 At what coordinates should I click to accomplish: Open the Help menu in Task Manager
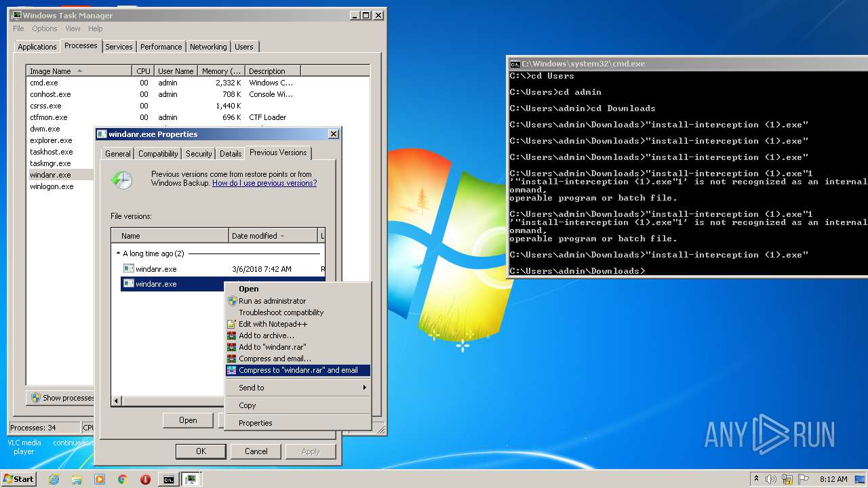pos(96,28)
